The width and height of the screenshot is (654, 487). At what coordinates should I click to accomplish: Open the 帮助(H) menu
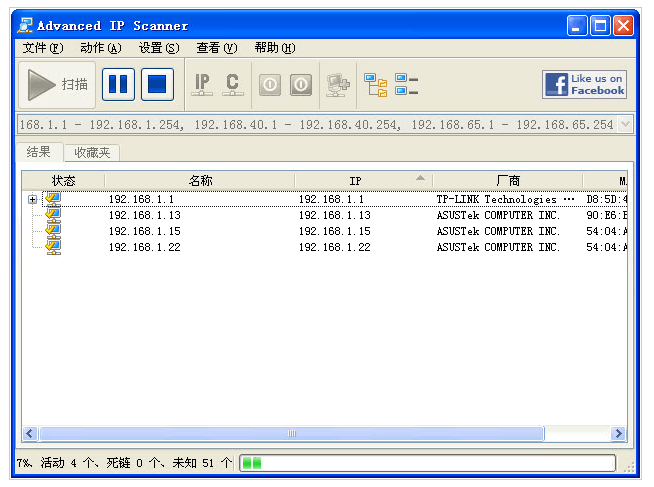[x=275, y=48]
